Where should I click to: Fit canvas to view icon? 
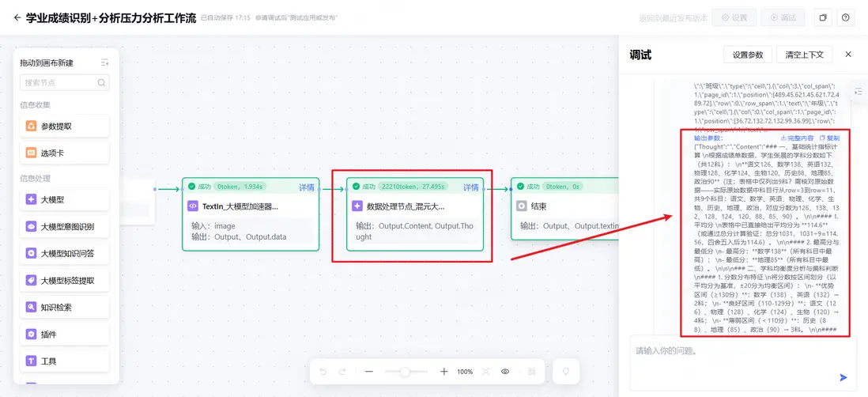coord(485,372)
